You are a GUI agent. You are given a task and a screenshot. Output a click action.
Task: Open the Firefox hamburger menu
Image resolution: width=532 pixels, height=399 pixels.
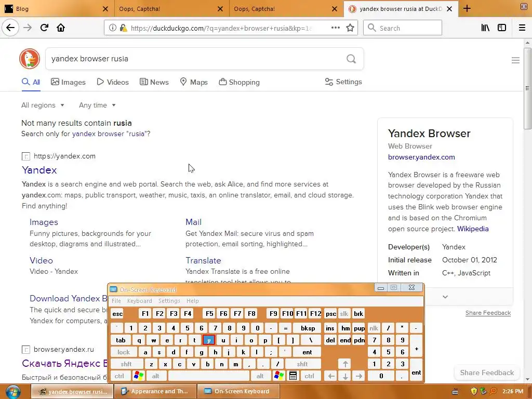click(522, 28)
